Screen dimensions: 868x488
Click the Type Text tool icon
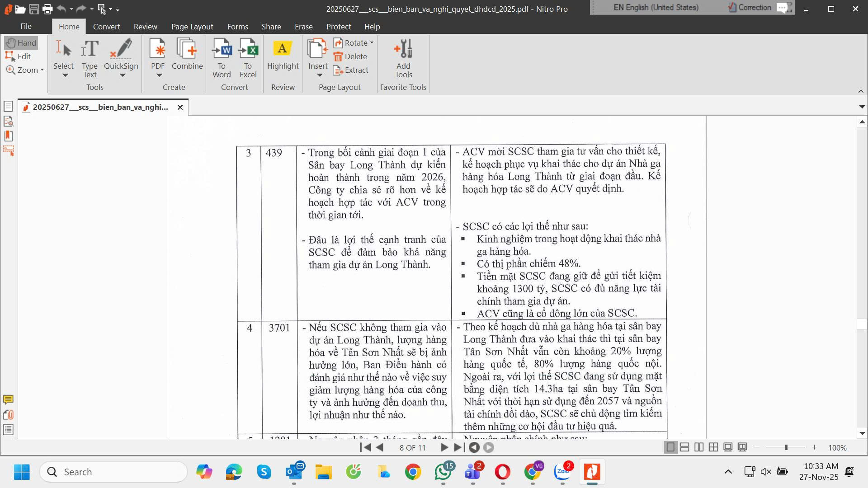tap(90, 49)
